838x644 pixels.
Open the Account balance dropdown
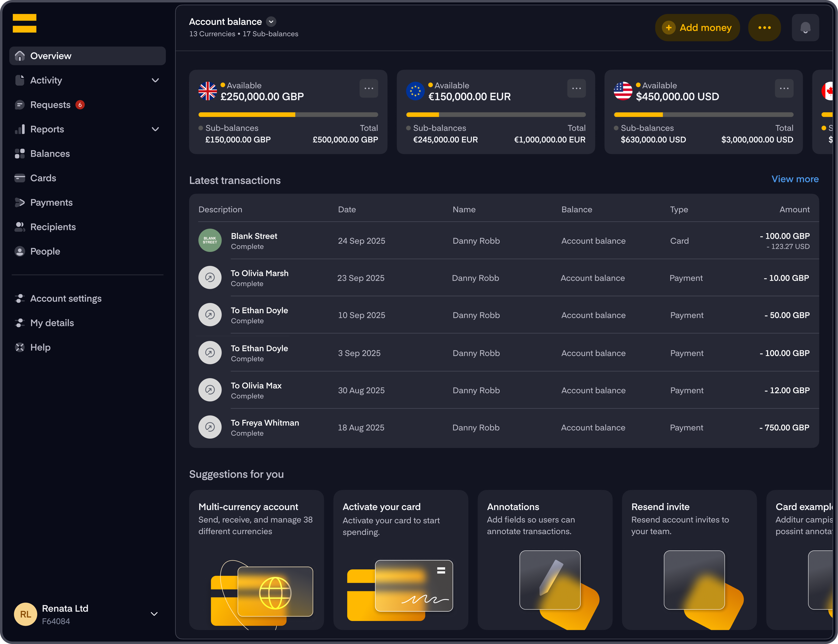271,22
